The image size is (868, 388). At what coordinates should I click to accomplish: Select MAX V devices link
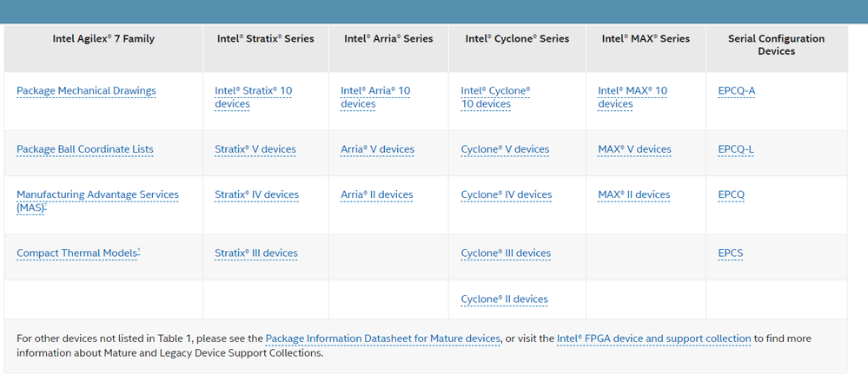click(634, 149)
